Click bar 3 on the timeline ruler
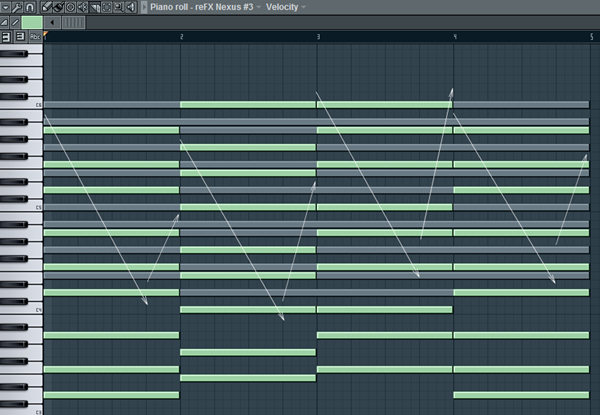This screenshot has width=600, height=415. [x=318, y=37]
